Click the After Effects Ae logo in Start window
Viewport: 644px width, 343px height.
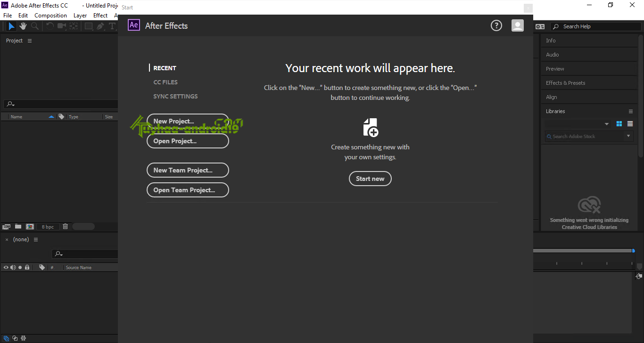tap(134, 25)
